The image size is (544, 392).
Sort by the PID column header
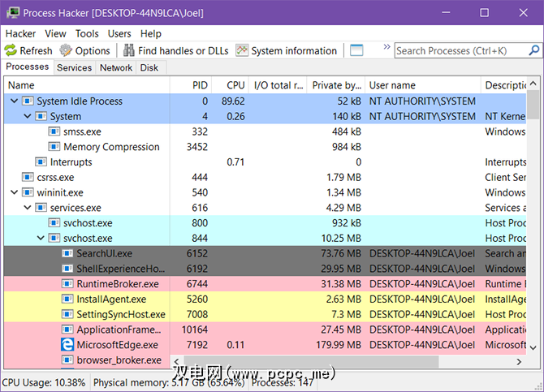(191, 85)
